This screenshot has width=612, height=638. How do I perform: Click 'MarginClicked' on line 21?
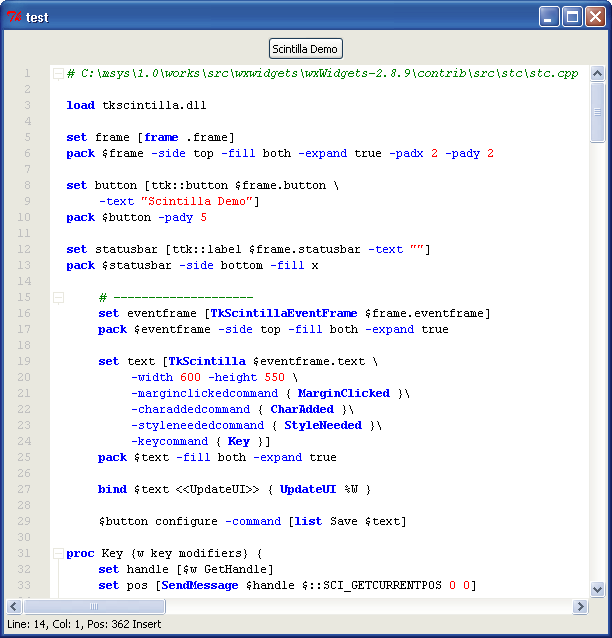coord(344,393)
